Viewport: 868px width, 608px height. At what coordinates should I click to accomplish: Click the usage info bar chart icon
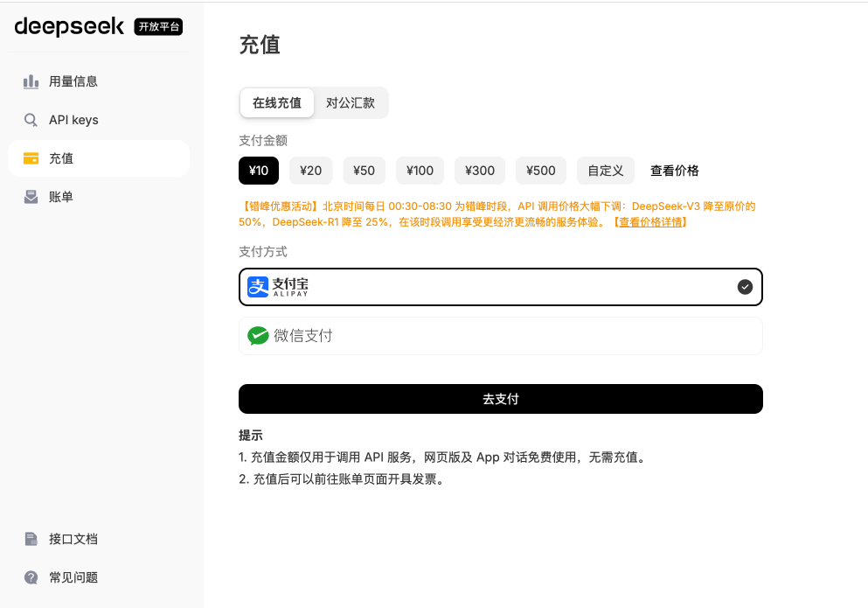[31, 81]
